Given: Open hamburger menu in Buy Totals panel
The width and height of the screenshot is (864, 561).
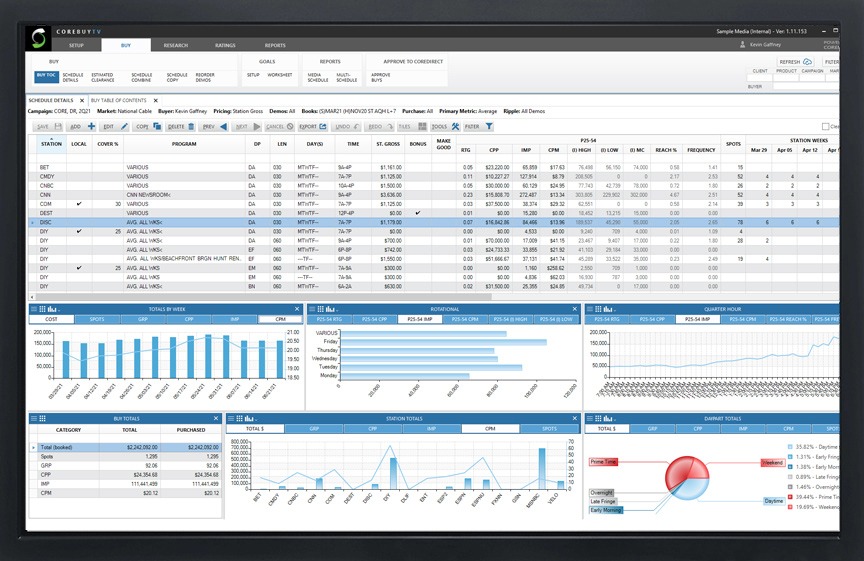Looking at the screenshot, I should pyautogui.click(x=34, y=419).
